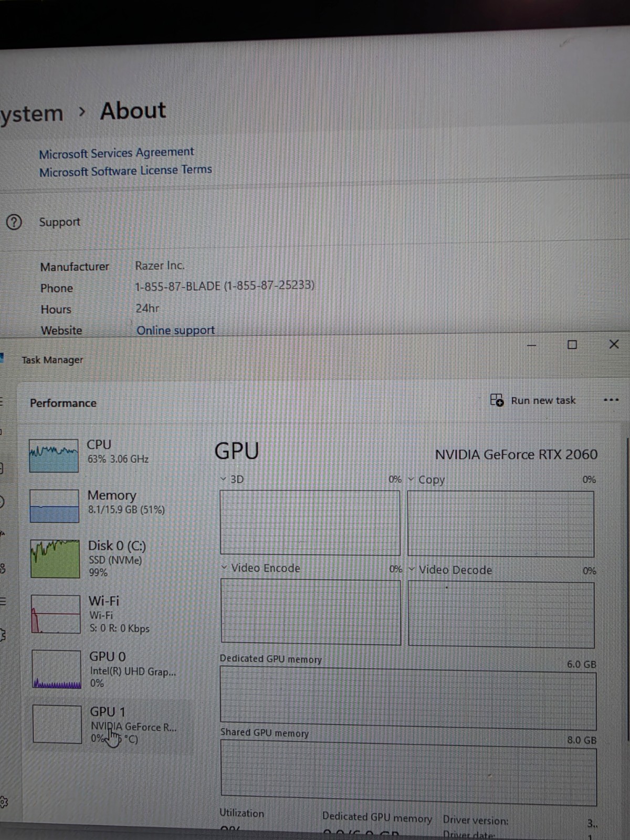This screenshot has height=840, width=630.
Task: Click the Task Manager title text
Action: [x=52, y=360]
